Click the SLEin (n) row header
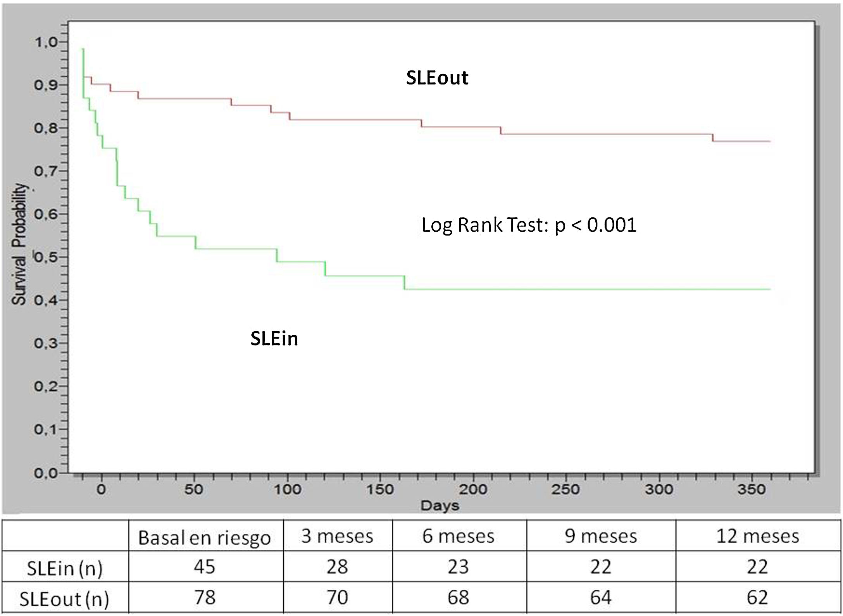 tap(65, 568)
